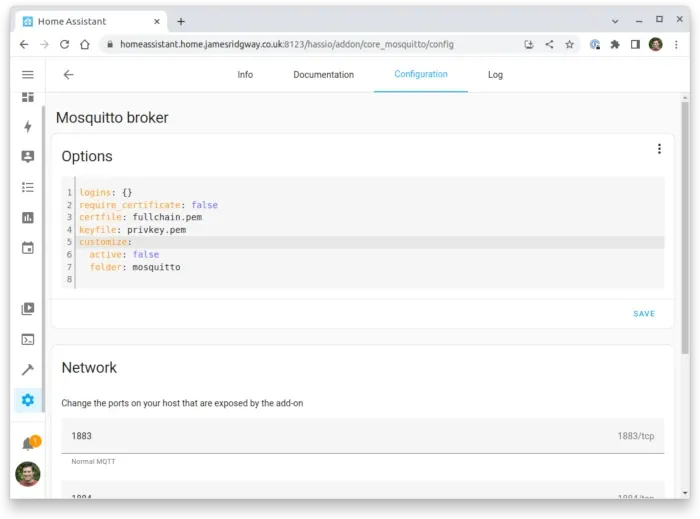Switch to the Documentation tab
The height and width of the screenshot is (519, 700).
coord(323,75)
